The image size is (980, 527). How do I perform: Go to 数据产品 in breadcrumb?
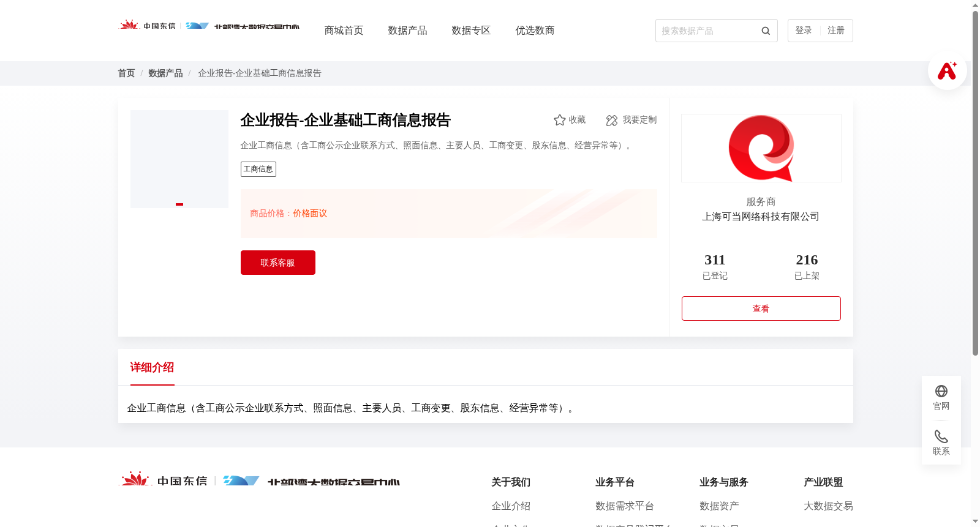tap(165, 73)
